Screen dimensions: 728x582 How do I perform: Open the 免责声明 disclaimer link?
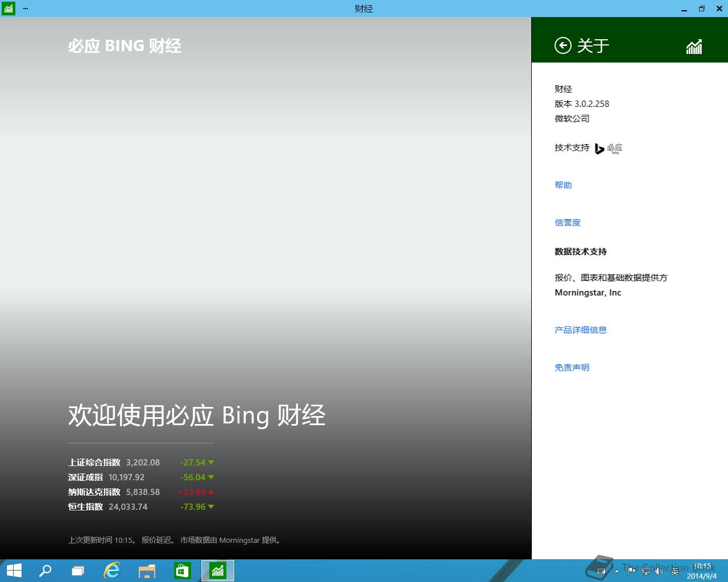pyautogui.click(x=572, y=367)
